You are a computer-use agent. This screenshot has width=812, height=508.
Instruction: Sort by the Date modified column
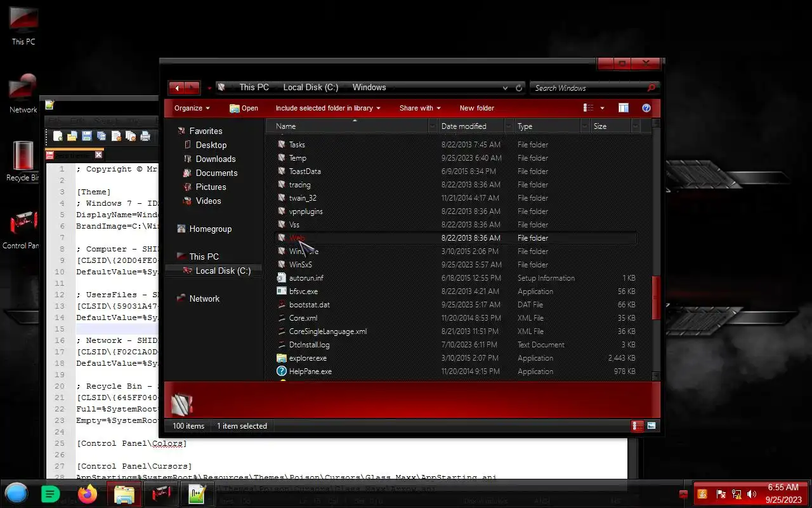click(464, 126)
